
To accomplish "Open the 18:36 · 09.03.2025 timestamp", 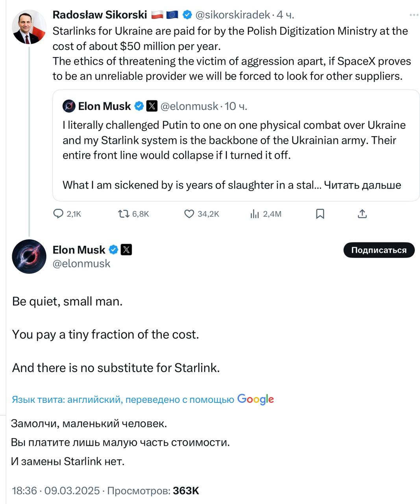I will point(56,491).
